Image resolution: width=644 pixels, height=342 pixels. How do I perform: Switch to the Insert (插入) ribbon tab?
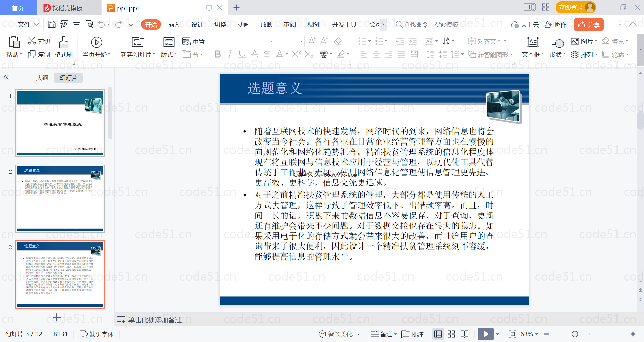(174, 24)
